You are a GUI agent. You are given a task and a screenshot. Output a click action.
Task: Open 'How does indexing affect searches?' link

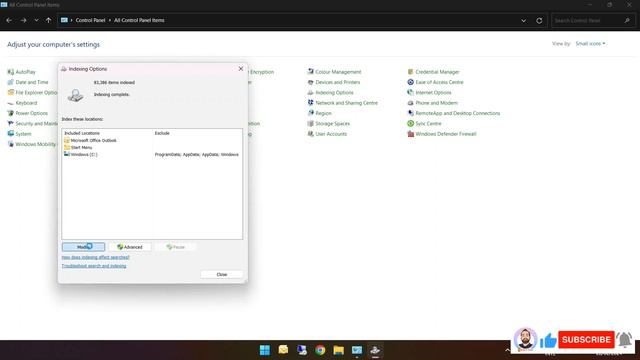point(96,257)
